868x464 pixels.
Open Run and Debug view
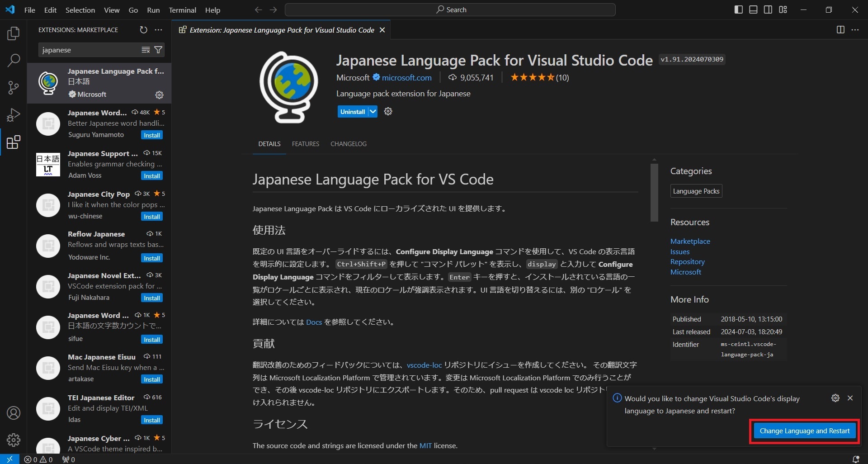[x=14, y=115]
